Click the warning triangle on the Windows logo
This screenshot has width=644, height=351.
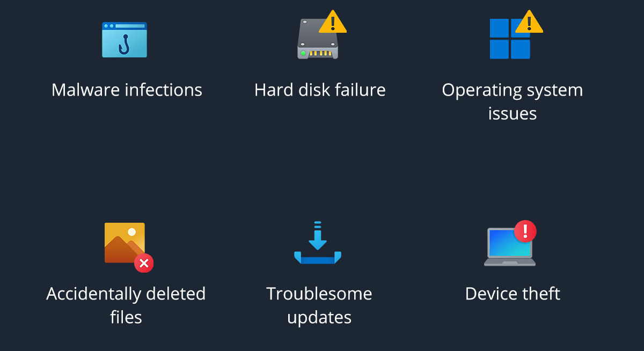[529, 23]
